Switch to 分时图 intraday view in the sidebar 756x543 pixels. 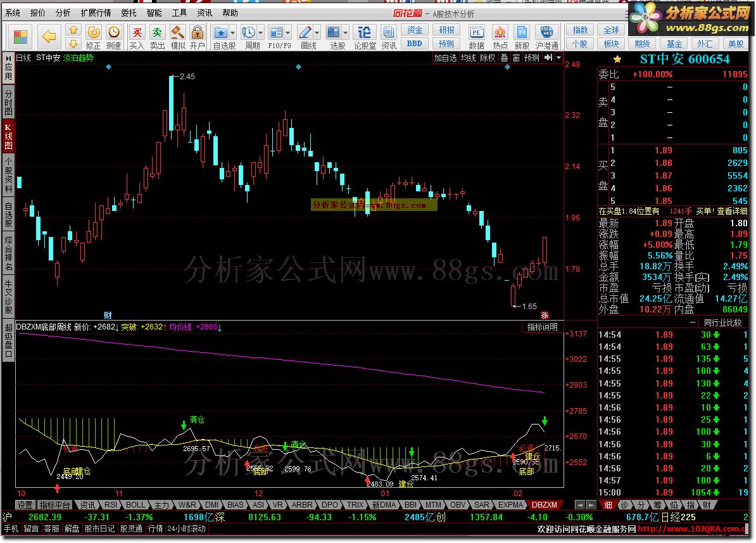pos(8,102)
